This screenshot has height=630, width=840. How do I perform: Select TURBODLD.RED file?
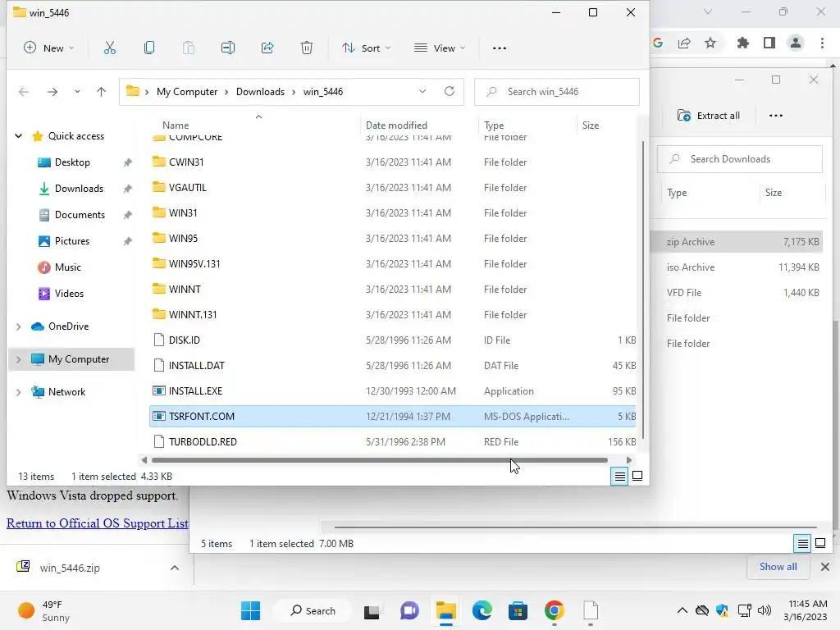coord(392,442)
